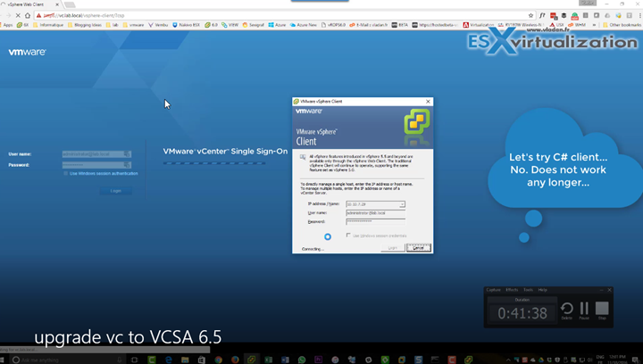Open the Tools menu in recorder
The height and width of the screenshot is (364, 643).
point(528,290)
